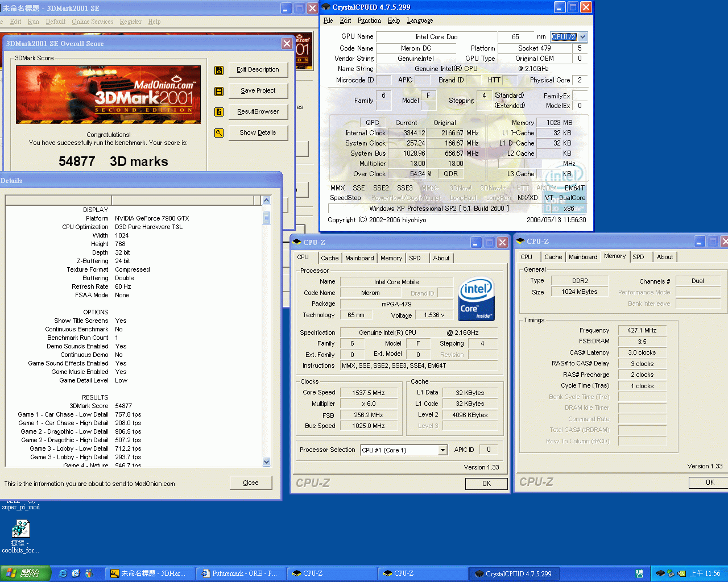The width and height of the screenshot is (728, 582).
Task: Open the CPU1/2 selection dropdown in CrystalCPUID
Action: point(582,37)
